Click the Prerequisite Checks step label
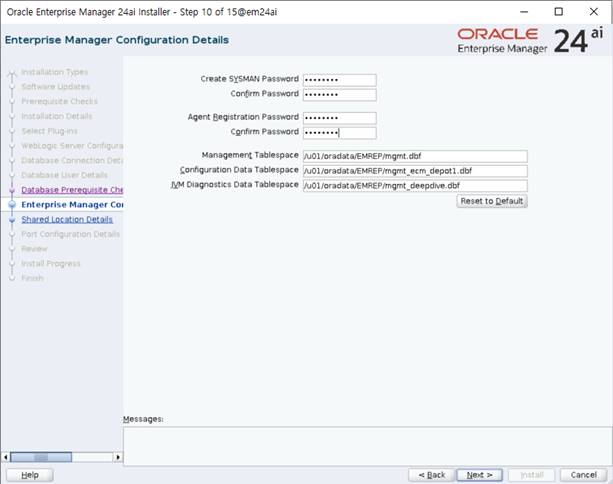Screen dimensions: 613x484 tap(59, 101)
